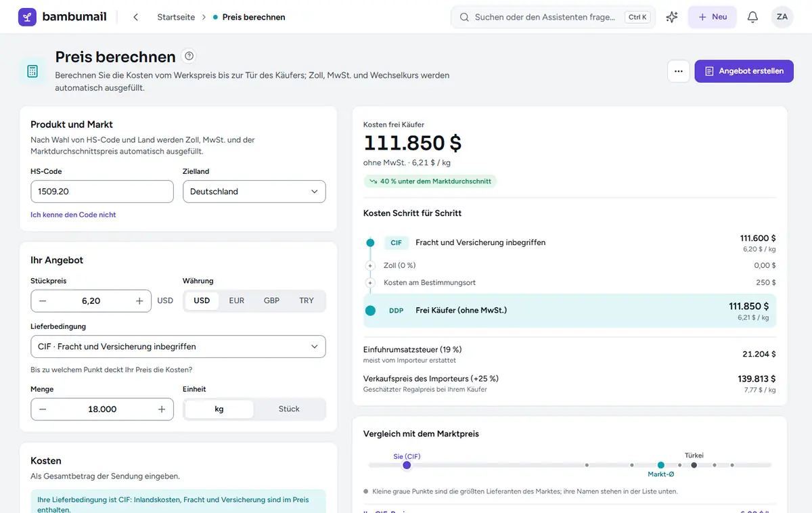Image resolution: width=812 pixels, height=513 pixels.
Task: Open the ZA user avatar menu
Action: (782, 17)
